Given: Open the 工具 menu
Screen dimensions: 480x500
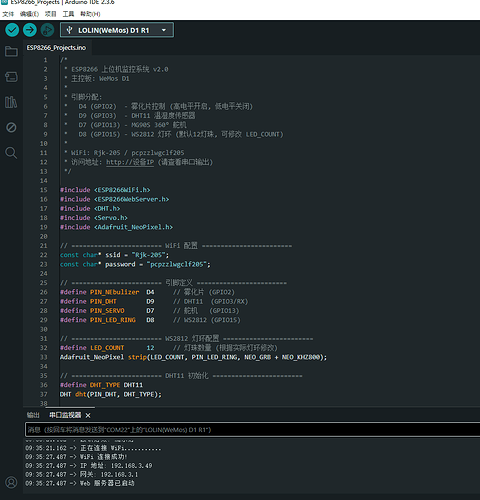Looking at the screenshot, I should tap(68, 14).
